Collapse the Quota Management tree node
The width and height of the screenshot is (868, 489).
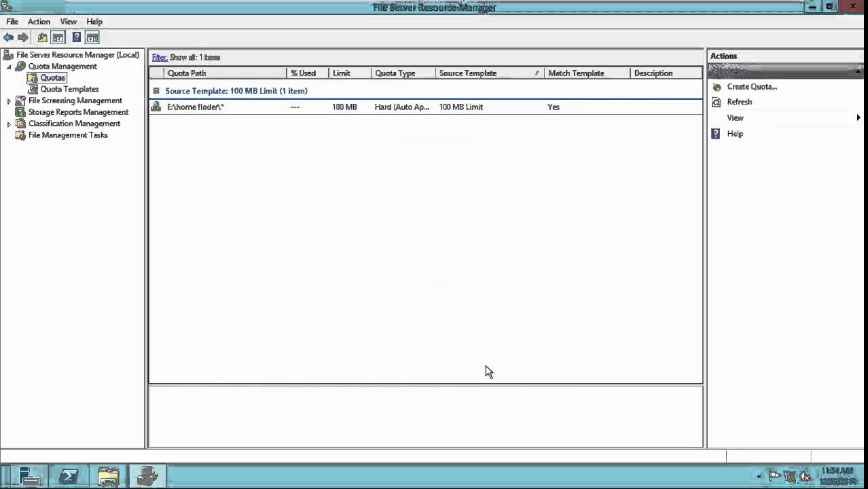click(x=9, y=67)
